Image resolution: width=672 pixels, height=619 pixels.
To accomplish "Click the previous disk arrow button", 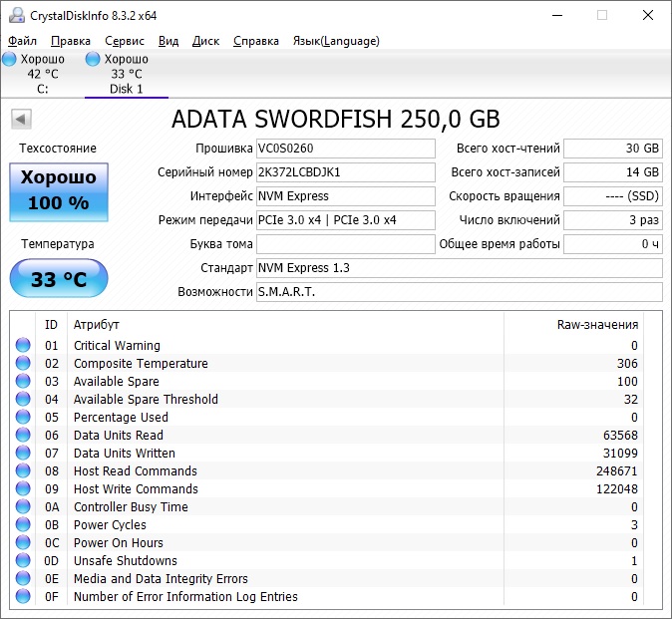I will pos(21,119).
